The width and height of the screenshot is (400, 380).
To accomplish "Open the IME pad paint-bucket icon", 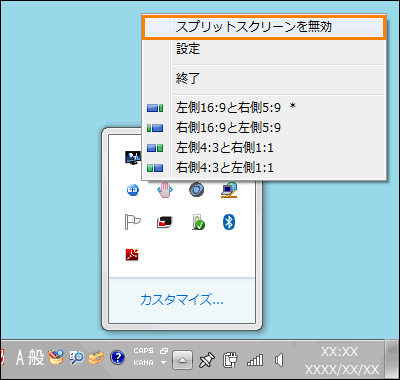I will (56, 358).
